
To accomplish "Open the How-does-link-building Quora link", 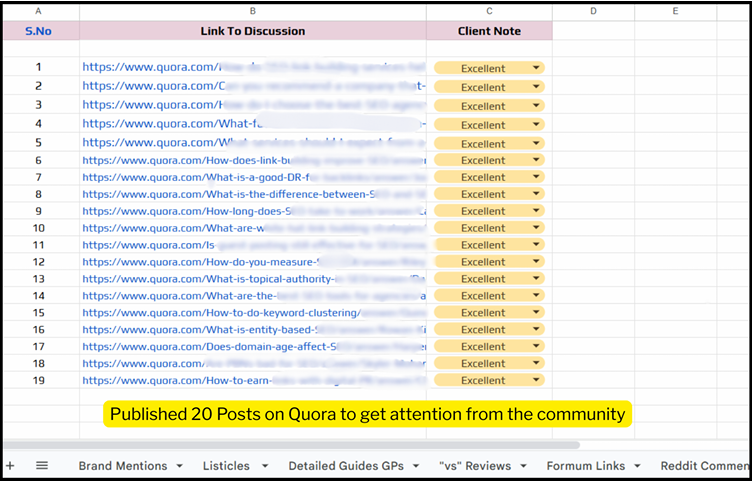I will pyautogui.click(x=254, y=160).
